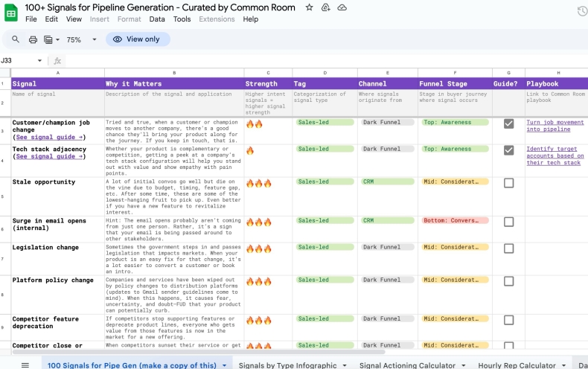Click the View only button
This screenshot has height=369, width=588.
pyautogui.click(x=138, y=39)
